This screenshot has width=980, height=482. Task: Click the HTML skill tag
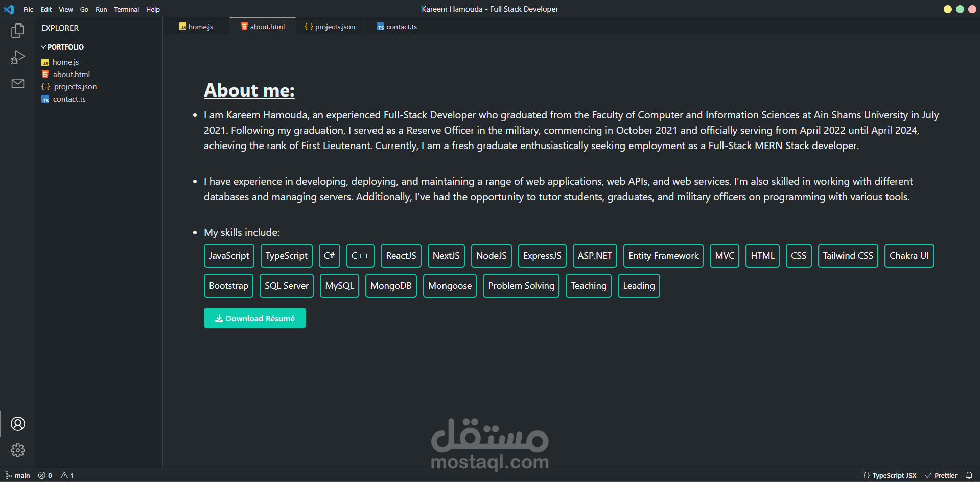pos(762,256)
